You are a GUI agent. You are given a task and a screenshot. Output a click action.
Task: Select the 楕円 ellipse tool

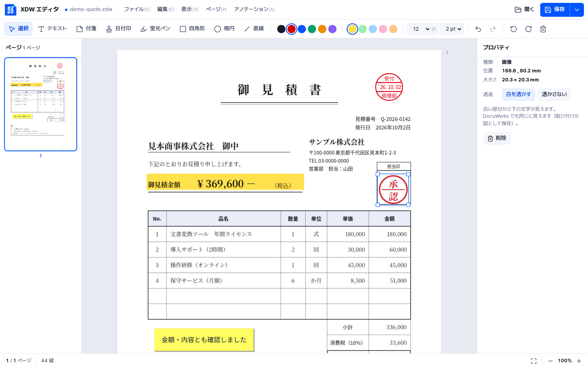224,29
